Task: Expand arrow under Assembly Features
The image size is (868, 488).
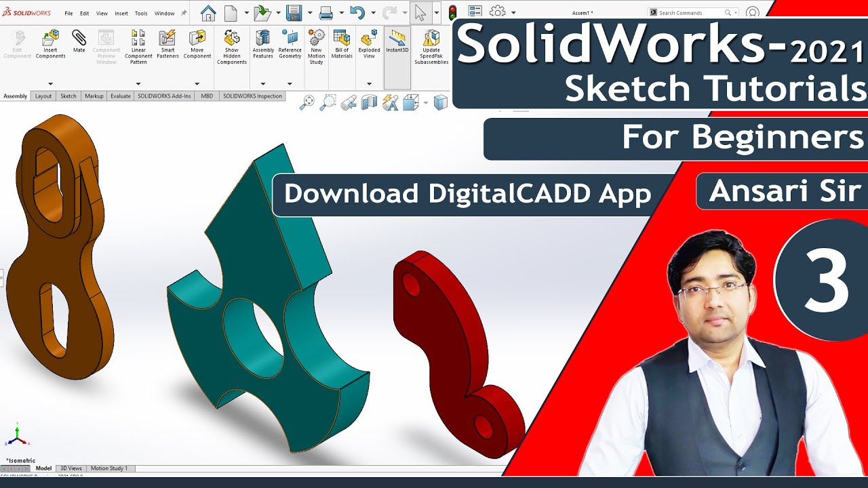Action: pyautogui.click(x=263, y=84)
